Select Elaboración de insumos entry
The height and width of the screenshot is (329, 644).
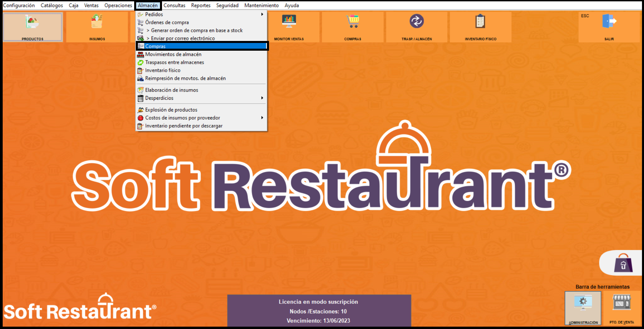[x=202, y=90]
